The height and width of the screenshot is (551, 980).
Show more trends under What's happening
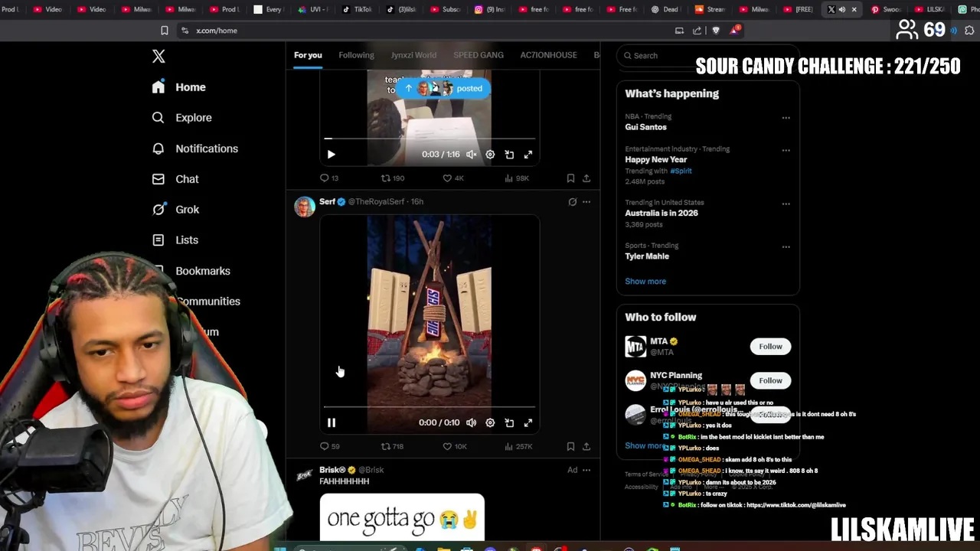pyautogui.click(x=645, y=282)
